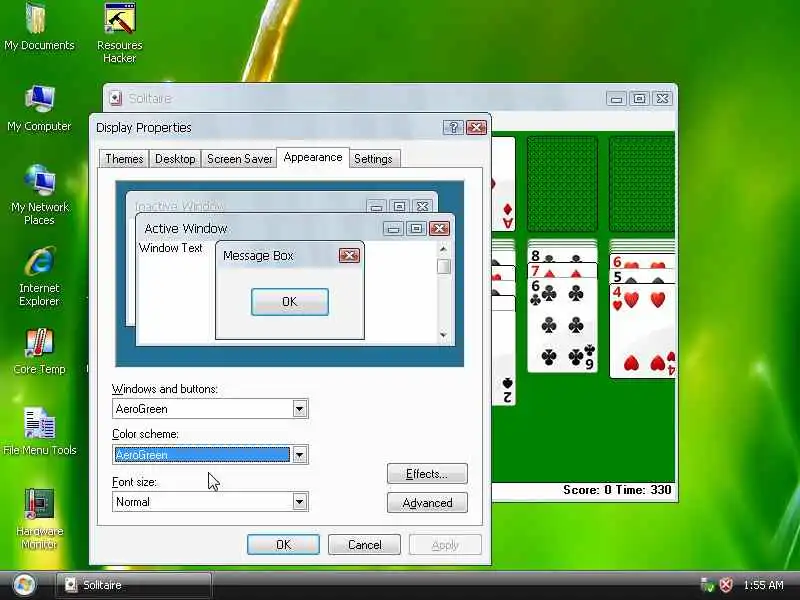Click the Effects... button
The width and height of the screenshot is (800, 600).
click(x=427, y=473)
